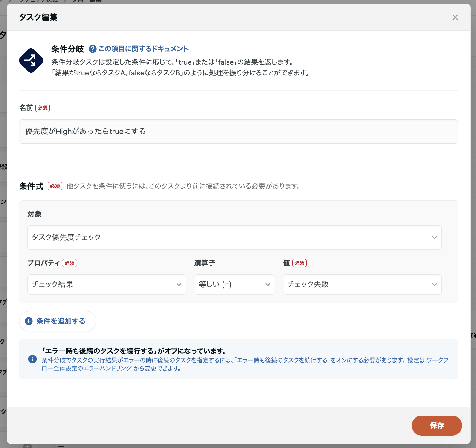Click the 必須 badge next to 値
This screenshot has width=476, height=448.
click(x=299, y=263)
